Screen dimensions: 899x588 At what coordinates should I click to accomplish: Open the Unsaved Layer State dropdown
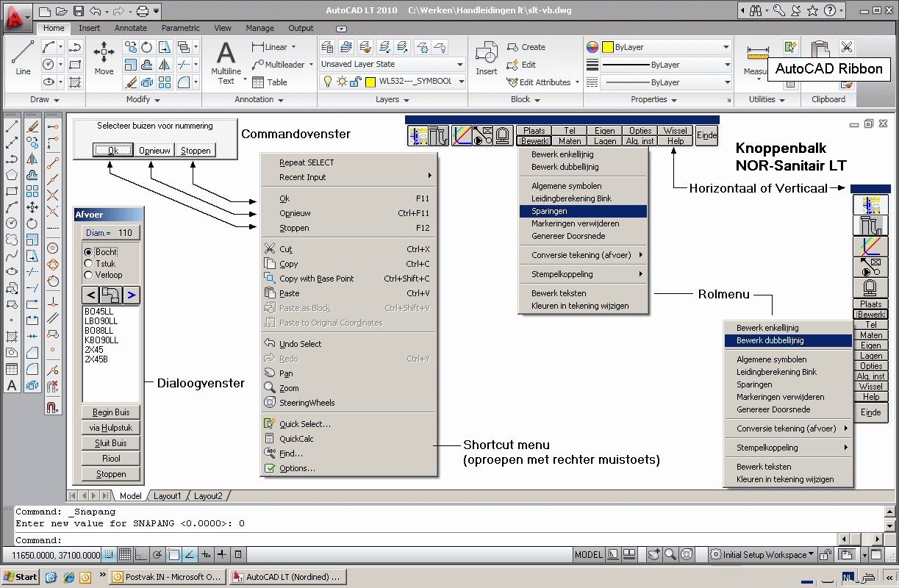click(392, 64)
